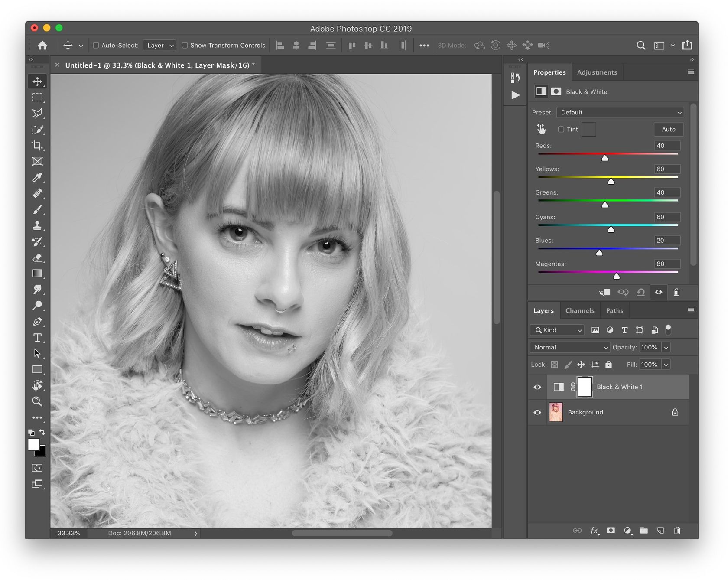Select the History Brush tool
The image size is (728, 580).
37,241
